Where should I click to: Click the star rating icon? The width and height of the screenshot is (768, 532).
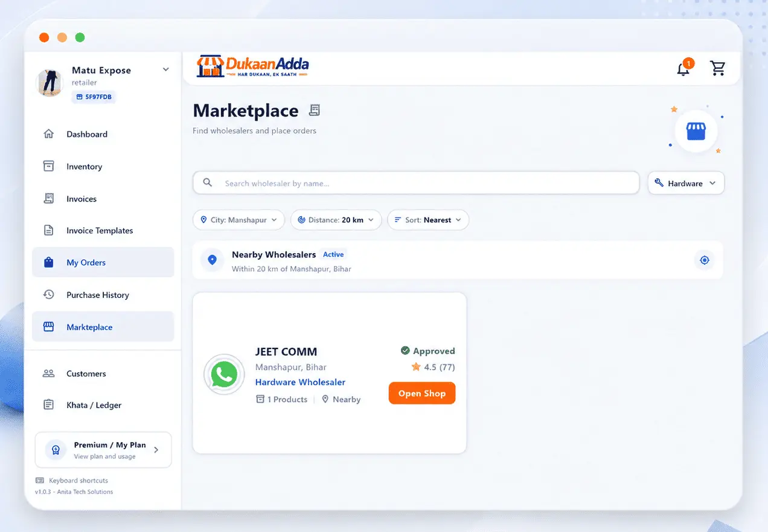[x=416, y=367]
